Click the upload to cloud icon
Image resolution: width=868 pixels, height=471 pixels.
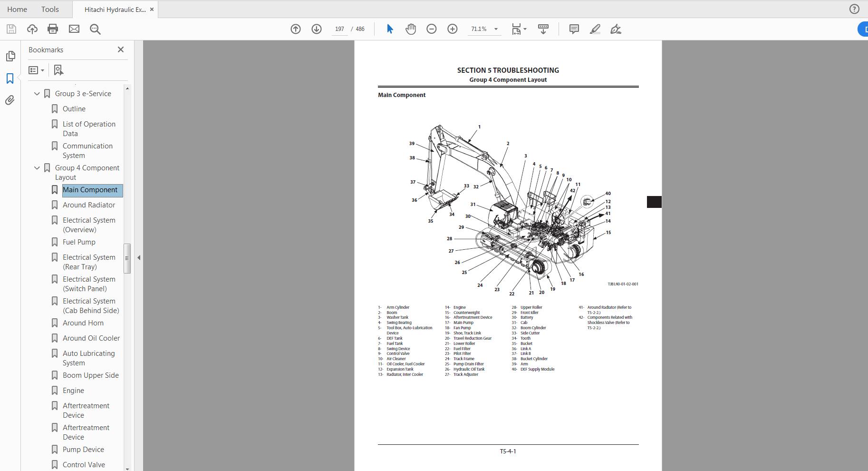[32, 29]
